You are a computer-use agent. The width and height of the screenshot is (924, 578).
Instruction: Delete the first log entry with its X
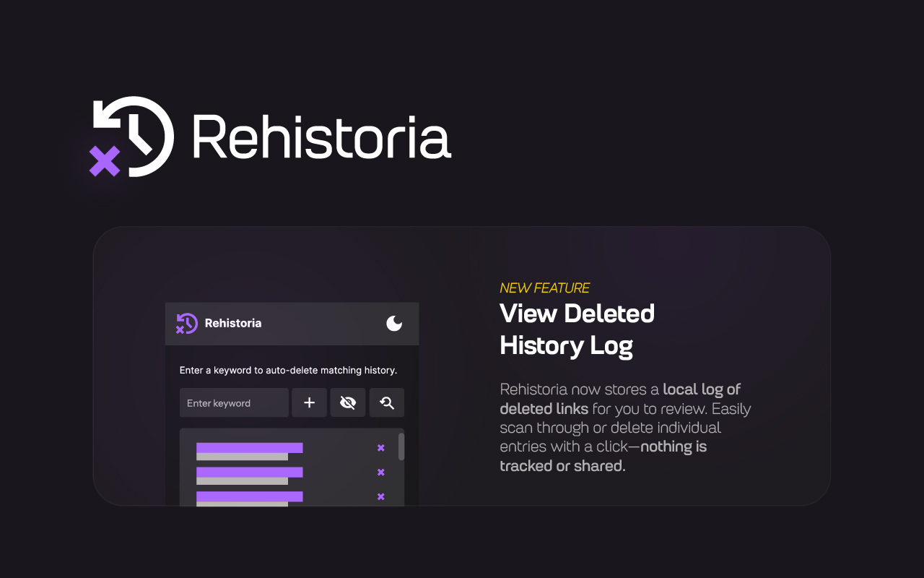pyautogui.click(x=381, y=448)
